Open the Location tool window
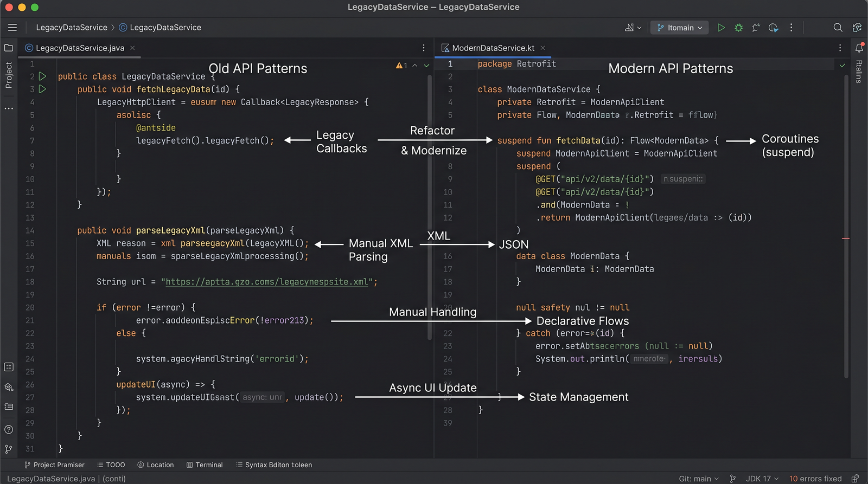Viewport: 868px width, 484px height. pyautogui.click(x=156, y=465)
